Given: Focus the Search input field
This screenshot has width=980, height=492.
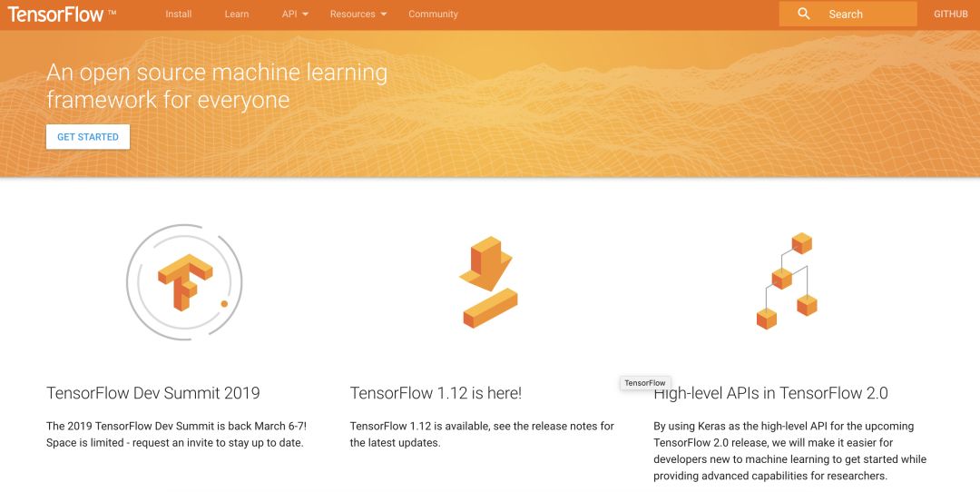Looking at the screenshot, I should pos(848,14).
